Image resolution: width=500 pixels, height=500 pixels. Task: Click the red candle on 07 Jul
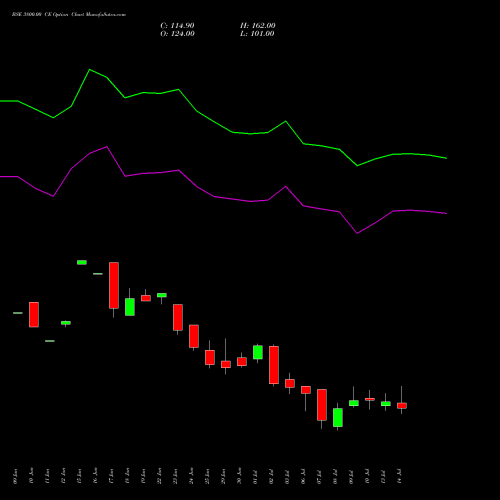click(322, 405)
